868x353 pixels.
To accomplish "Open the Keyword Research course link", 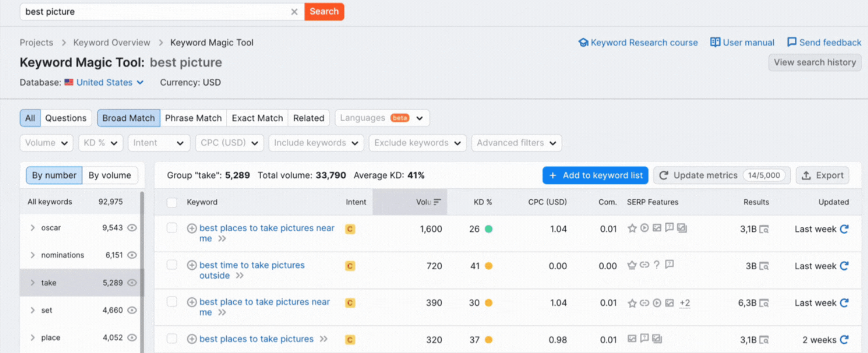I will pyautogui.click(x=638, y=43).
